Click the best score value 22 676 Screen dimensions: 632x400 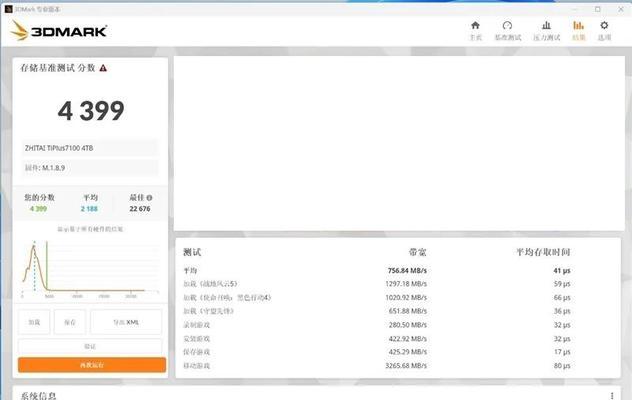pyautogui.click(x=140, y=208)
